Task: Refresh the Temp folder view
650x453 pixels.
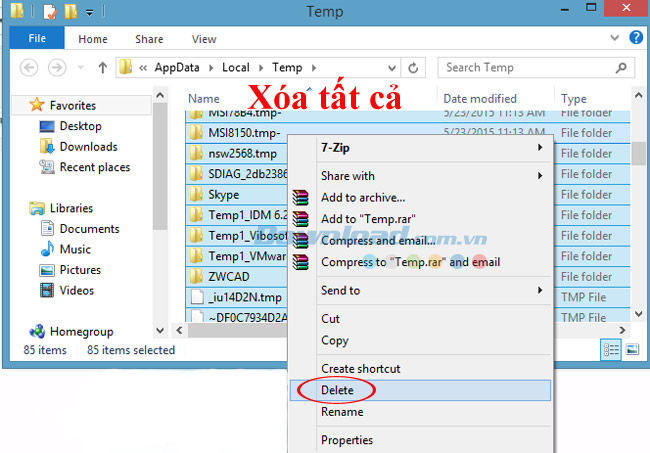Action: coord(413,68)
